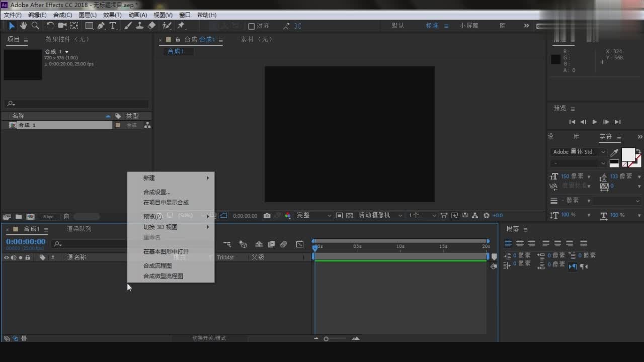Image resolution: width=644 pixels, height=362 pixels.
Task: Open the 1个 view layout dropdown
Action: [x=422, y=215]
